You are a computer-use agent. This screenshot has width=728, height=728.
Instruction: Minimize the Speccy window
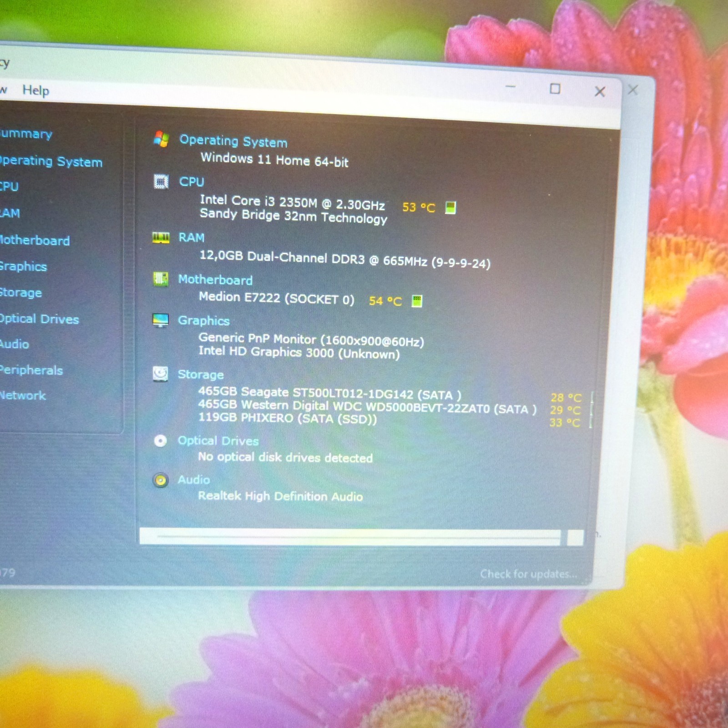[511, 86]
